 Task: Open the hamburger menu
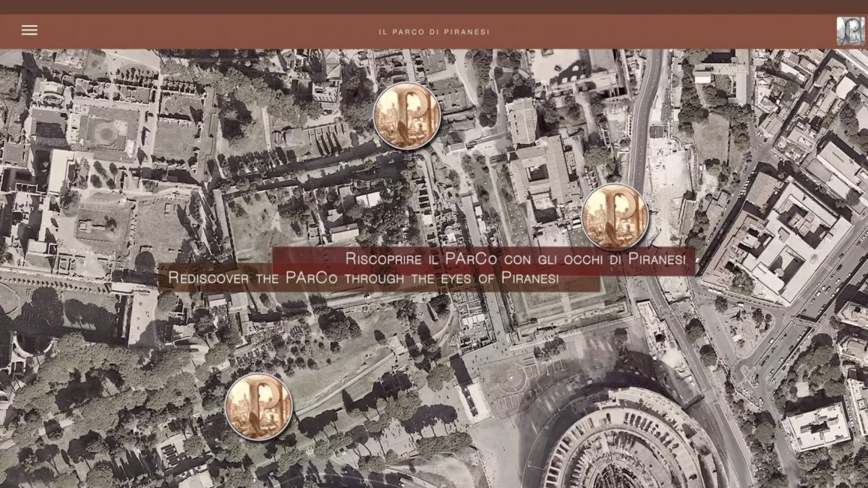(30, 30)
